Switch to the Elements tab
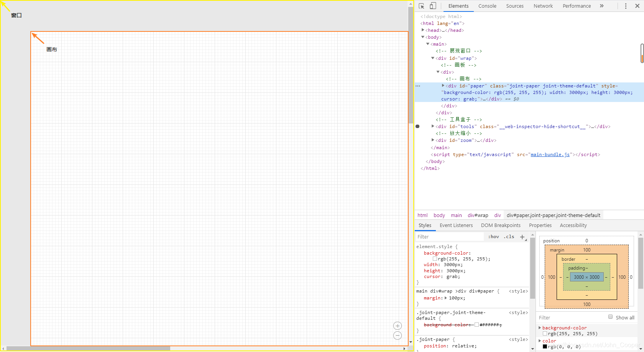Viewport: 644px width, 352px height. coord(458,6)
